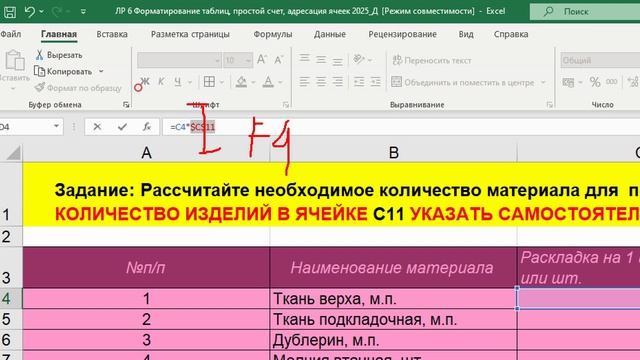
Task: Click the decrease indent icon
Action: [359, 82]
